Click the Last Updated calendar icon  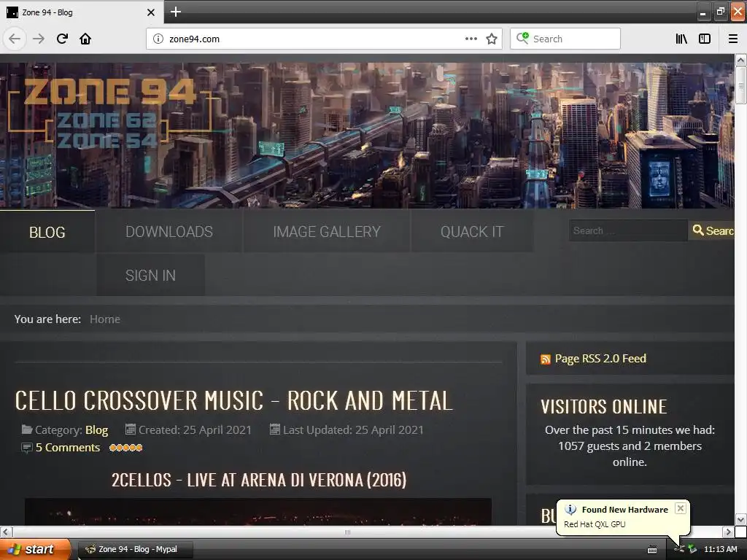[274, 429]
